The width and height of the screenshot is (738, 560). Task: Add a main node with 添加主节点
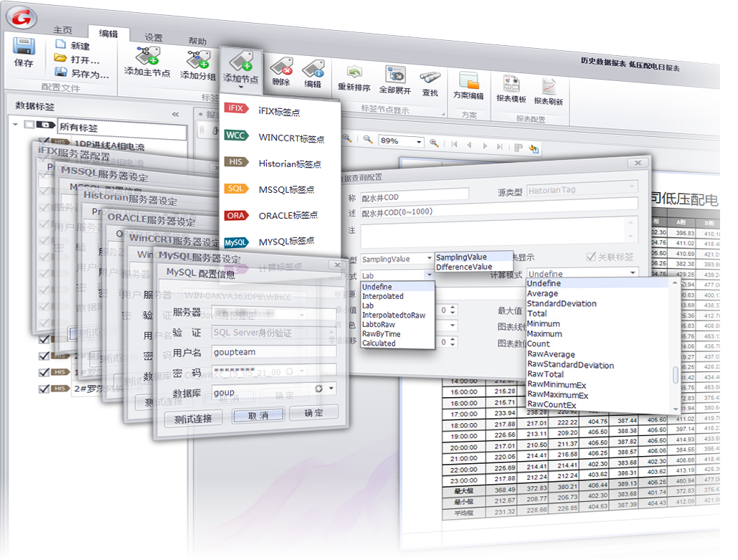(147, 61)
